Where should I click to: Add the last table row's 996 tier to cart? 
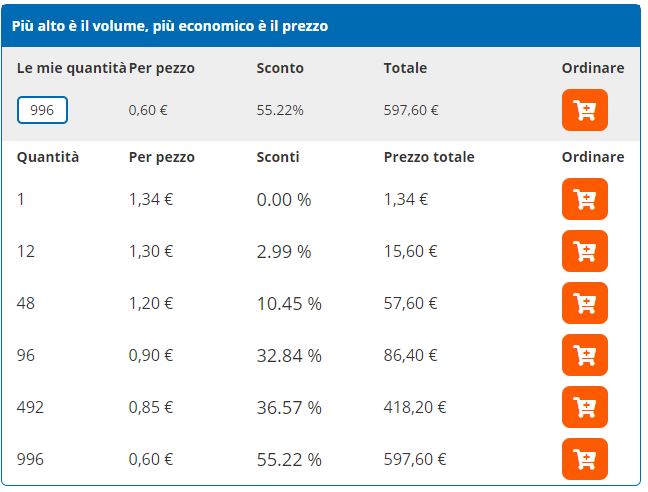coord(585,459)
